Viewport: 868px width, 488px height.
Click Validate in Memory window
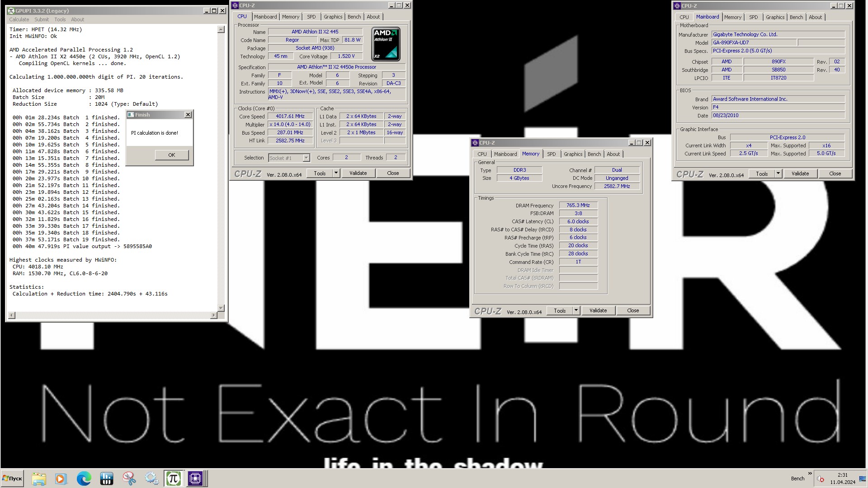[x=598, y=310]
